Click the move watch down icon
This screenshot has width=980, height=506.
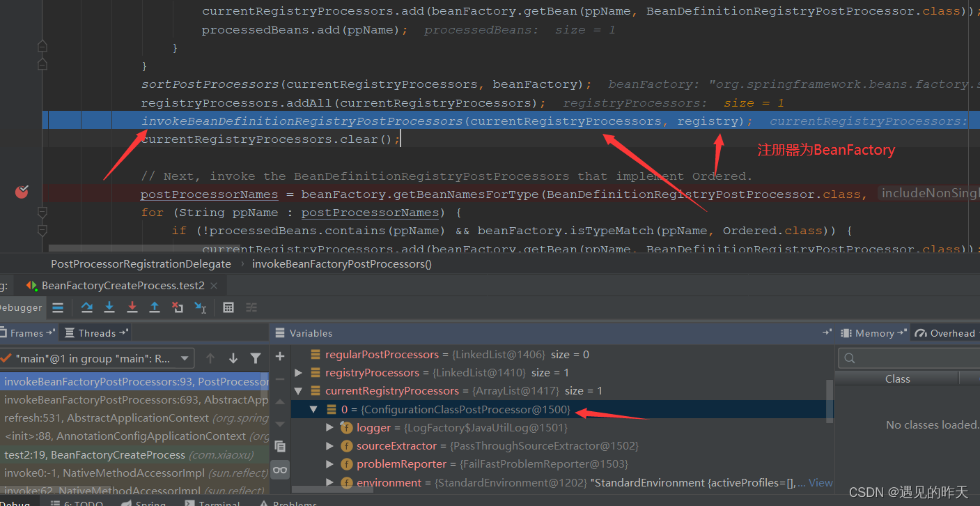tap(280, 424)
